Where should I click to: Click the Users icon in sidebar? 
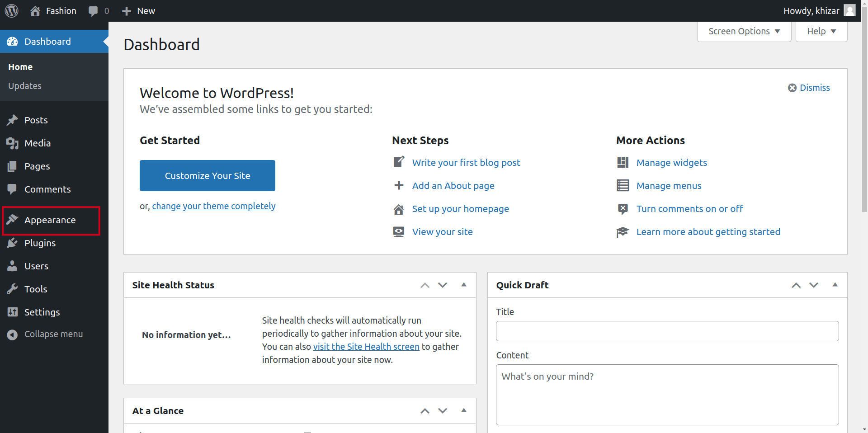coord(12,266)
